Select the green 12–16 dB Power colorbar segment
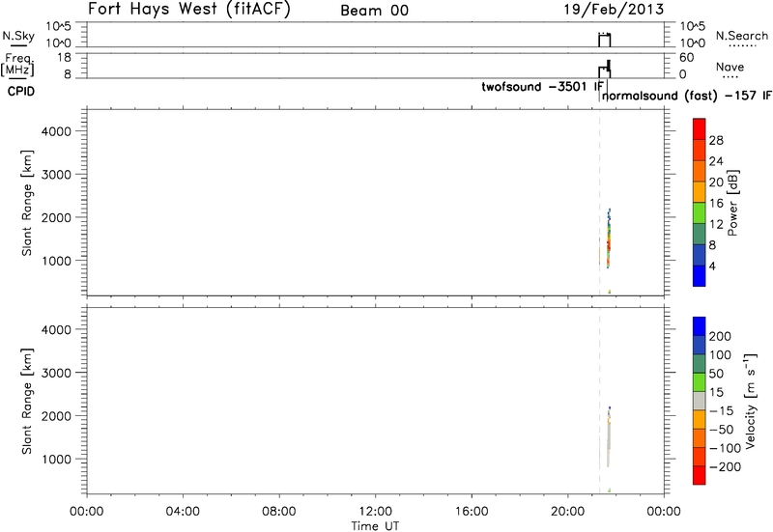The height and width of the screenshot is (532, 773). pyautogui.click(x=699, y=212)
